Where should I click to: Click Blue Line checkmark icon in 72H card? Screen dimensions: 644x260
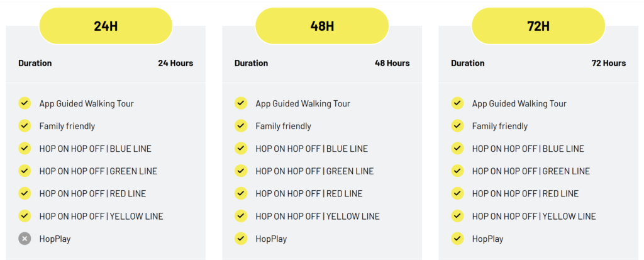click(458, 149)
